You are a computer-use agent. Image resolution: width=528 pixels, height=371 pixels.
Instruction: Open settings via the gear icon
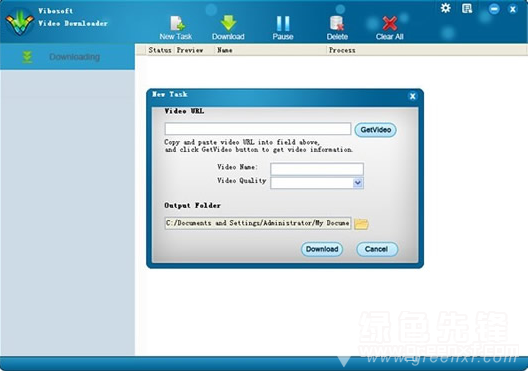click(446, 8)
